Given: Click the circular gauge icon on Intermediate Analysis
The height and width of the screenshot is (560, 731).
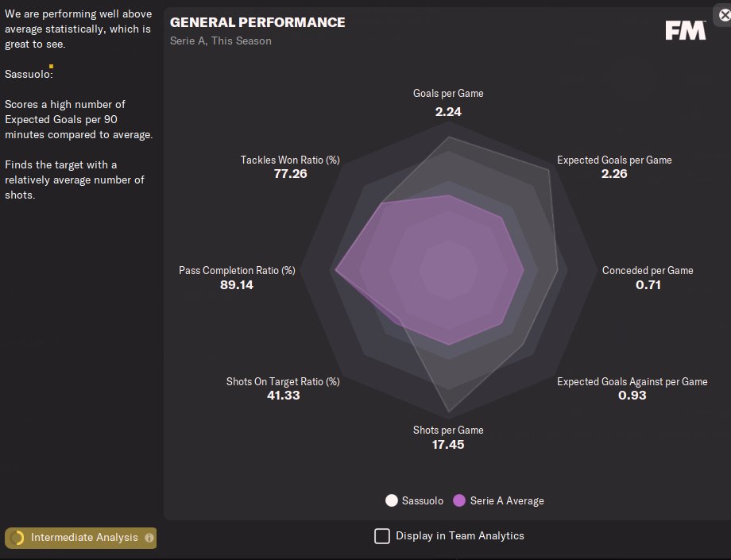Looking at the screenshot, I should (x=17, y=538).
